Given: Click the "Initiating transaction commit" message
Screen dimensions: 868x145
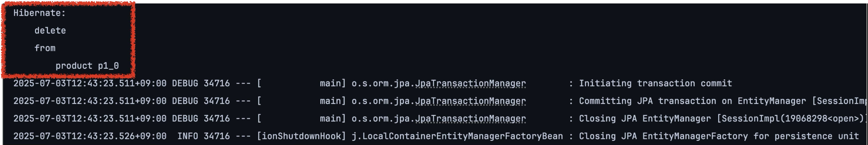Looking at the screenshot, I should pyautogui.click(x=655, y=83).
